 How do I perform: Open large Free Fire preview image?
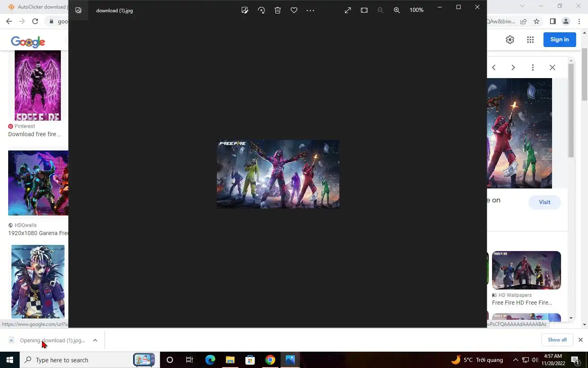pyautogui.click(x=519, y=133)
